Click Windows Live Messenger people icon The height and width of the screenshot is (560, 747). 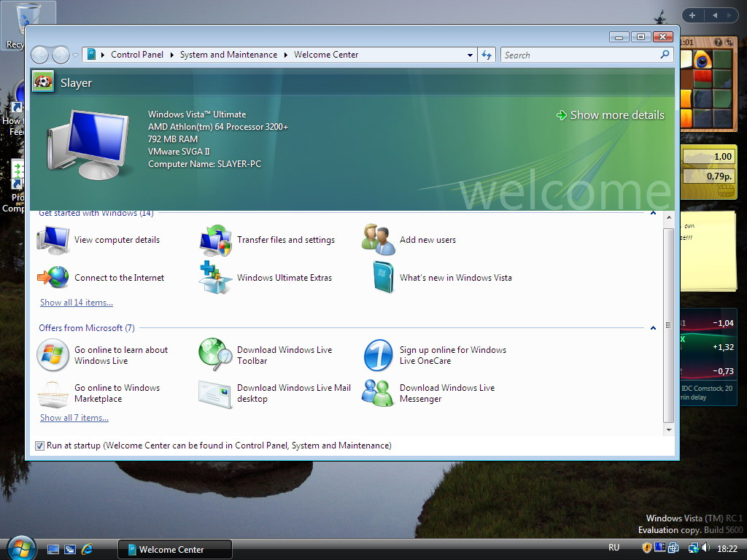[x=378, y=393]
